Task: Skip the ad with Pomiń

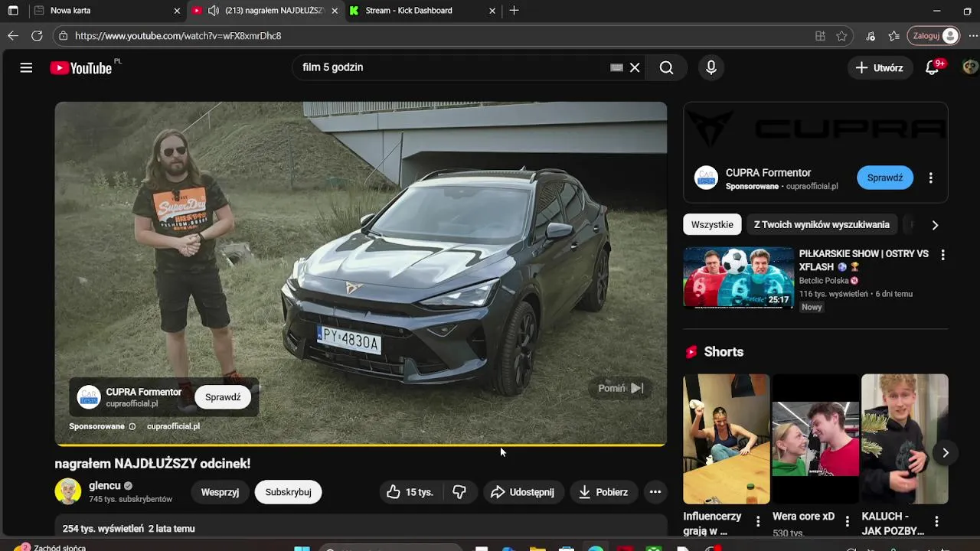Action: tap(621, 388)
